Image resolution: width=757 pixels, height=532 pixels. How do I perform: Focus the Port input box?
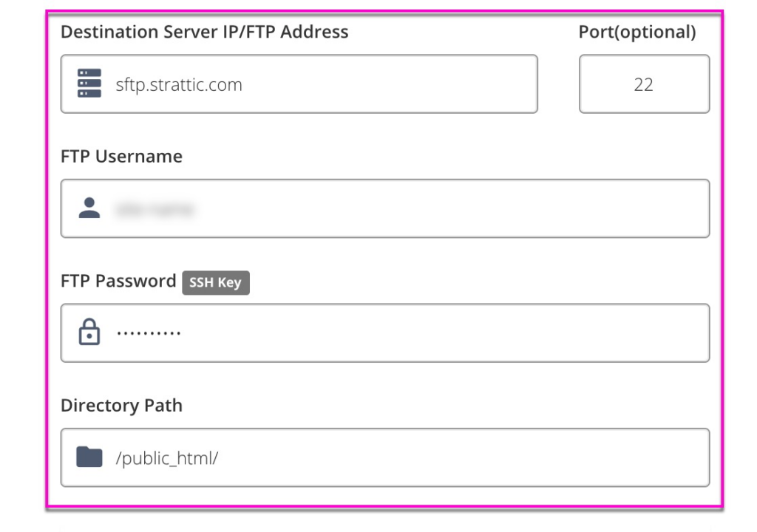point(645,84)
